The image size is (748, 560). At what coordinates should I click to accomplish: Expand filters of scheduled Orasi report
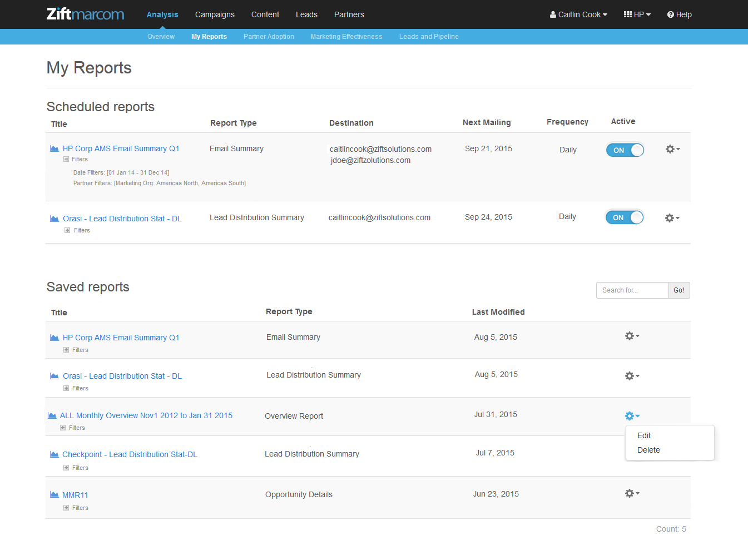67,230
